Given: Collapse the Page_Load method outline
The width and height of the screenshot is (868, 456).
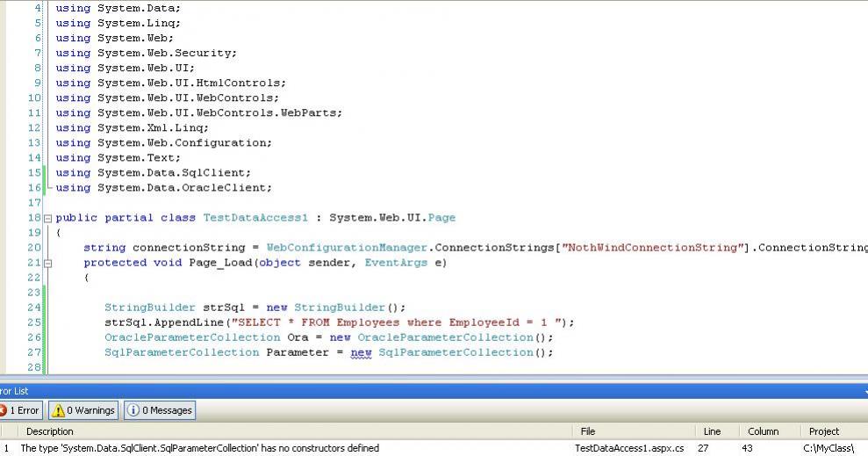Looking at the screenshot, I should (x=48, y=264).
